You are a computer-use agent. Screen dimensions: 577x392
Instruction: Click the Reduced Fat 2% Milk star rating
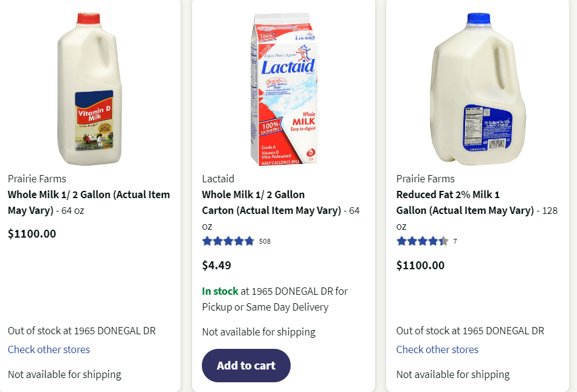tap(422, 241)
